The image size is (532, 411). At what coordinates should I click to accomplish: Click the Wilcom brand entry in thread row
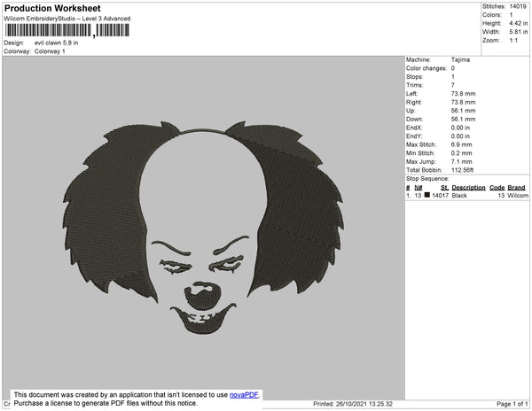click(518, 195)
